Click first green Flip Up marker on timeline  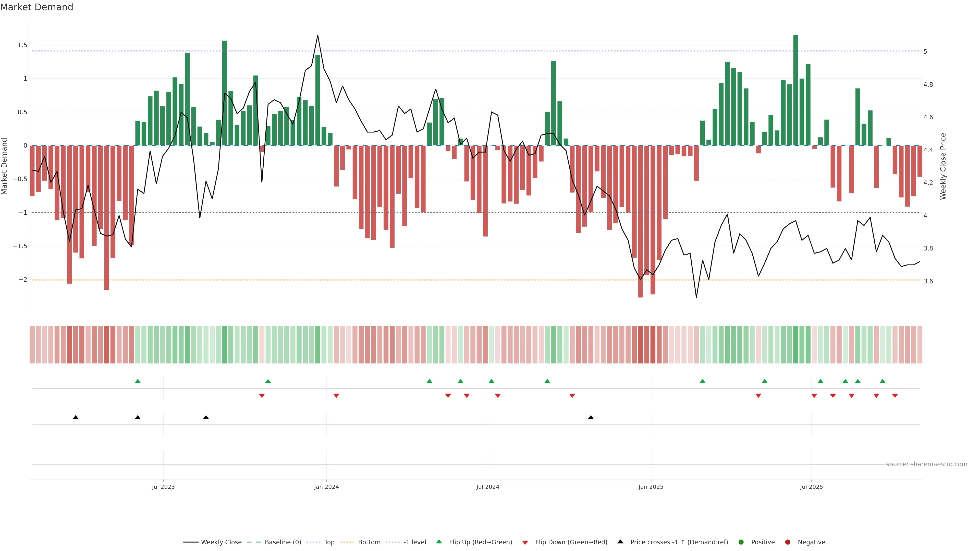(138, 381)
